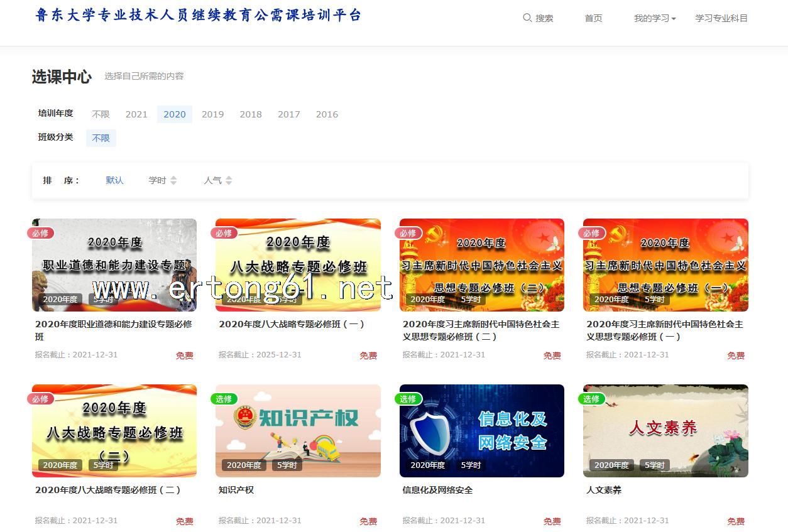This screenshot has width=788, height=532.
Task: Filter training year to 2021
Action: coord(136,114)
